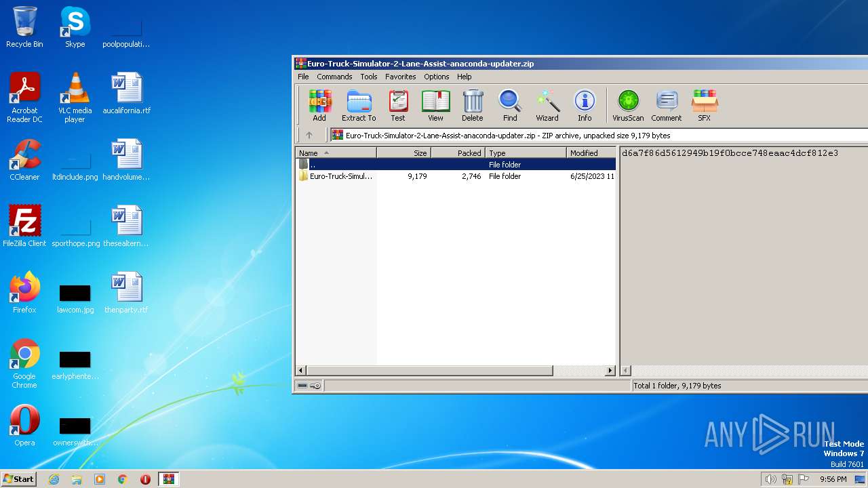Click the Extract To toolbar icon
This screenshot has width=868, height=488.
coord(359,106)
